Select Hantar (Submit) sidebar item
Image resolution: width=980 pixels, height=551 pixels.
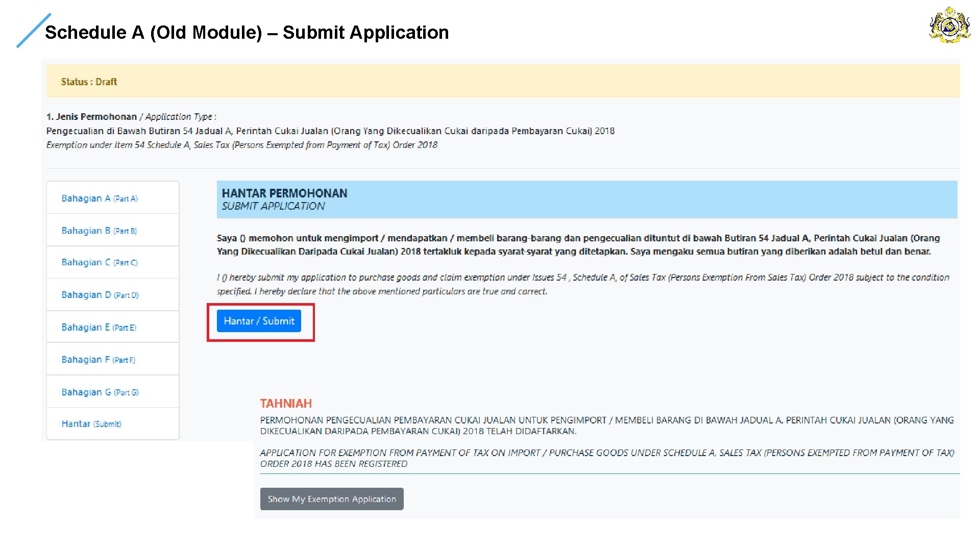coord(91,424)
